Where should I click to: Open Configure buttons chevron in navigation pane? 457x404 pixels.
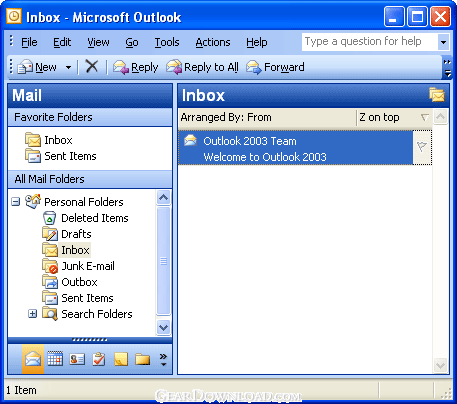pyautogui.click(x=163, y=359)
